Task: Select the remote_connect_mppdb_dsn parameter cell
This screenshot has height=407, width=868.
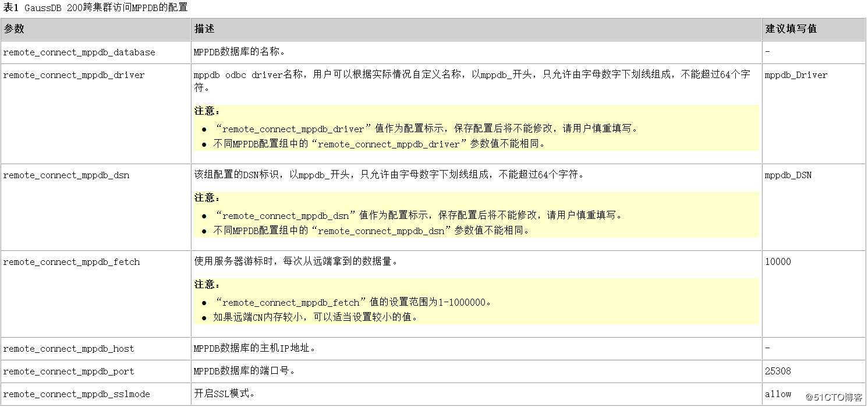Action: coord(95,207)
